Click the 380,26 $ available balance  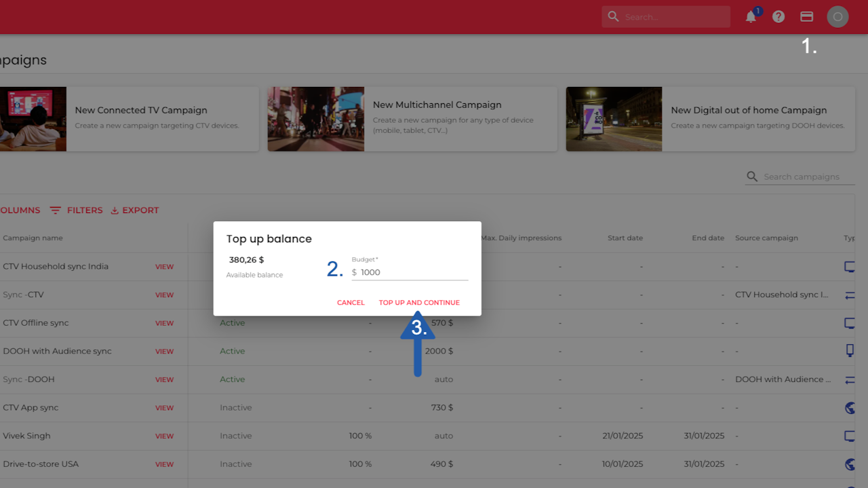tap(247, 260)
